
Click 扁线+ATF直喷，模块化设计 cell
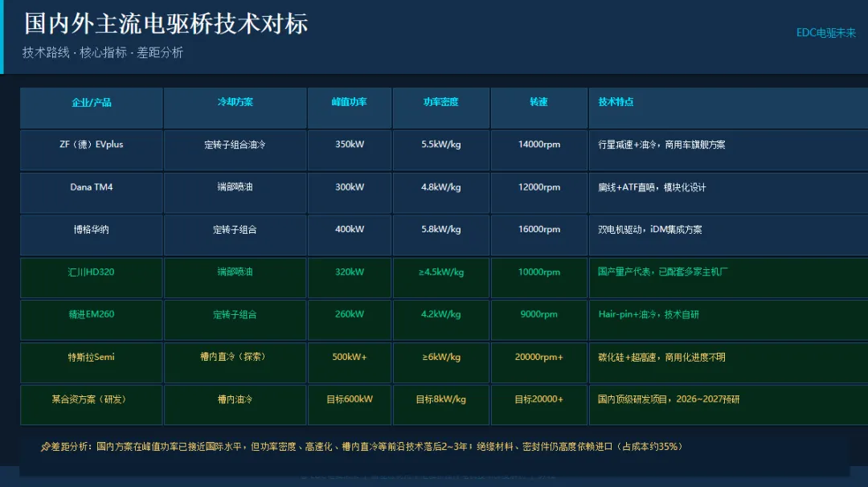[728, 193]
